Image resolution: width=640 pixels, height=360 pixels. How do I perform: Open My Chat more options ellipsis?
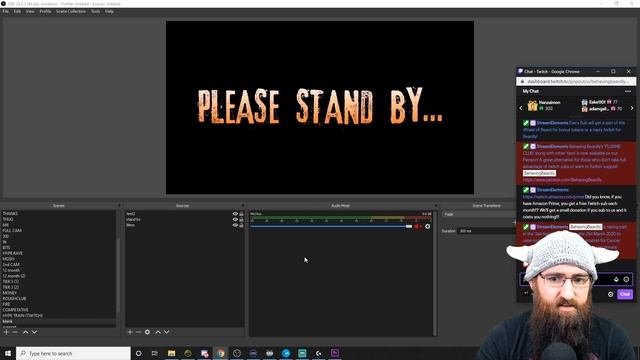[x=628, y=91]
